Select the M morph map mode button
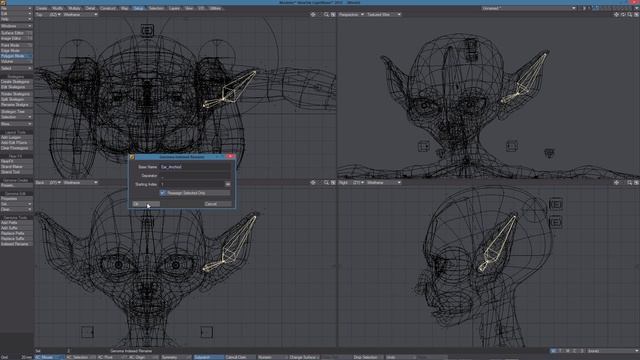Image resolution: width=640 pixels, height=360 pixels. [x=568, y=351]
